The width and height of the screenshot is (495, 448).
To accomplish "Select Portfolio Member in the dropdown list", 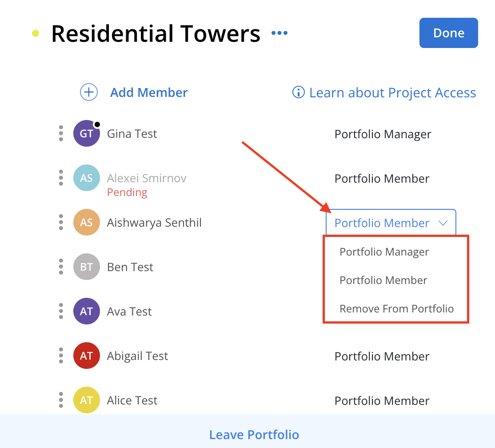I will coord(383,280).
